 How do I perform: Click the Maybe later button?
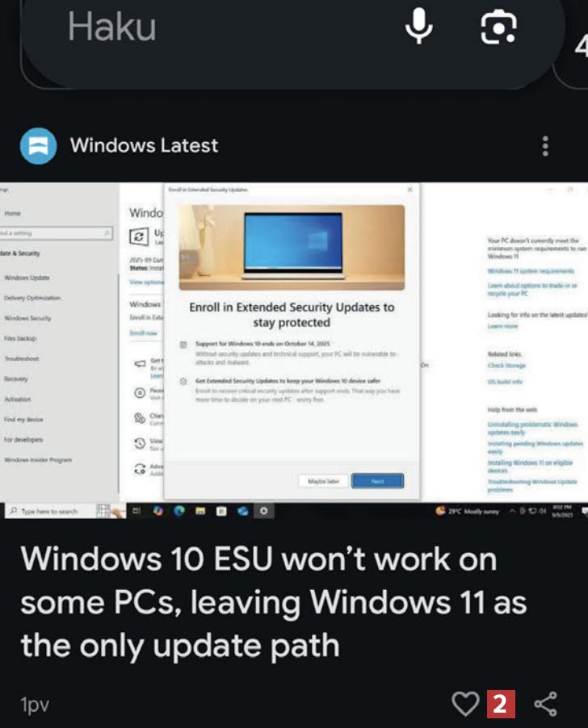pos(324,481)
